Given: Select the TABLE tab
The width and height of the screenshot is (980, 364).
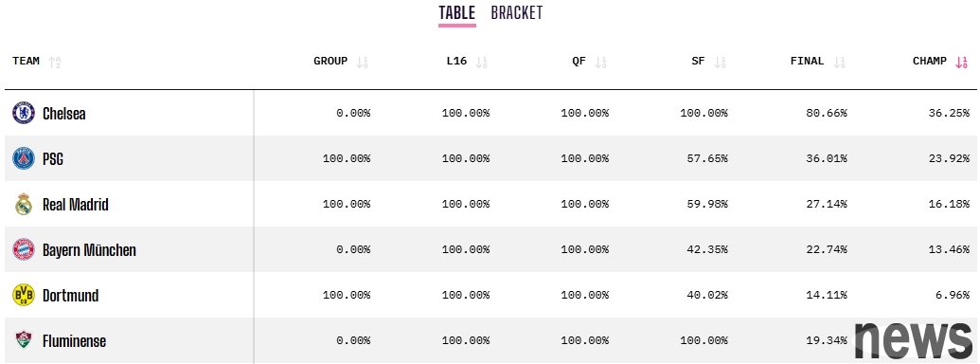Looking at the screenshot, I should pyautogui.click(x=457, y=13).
